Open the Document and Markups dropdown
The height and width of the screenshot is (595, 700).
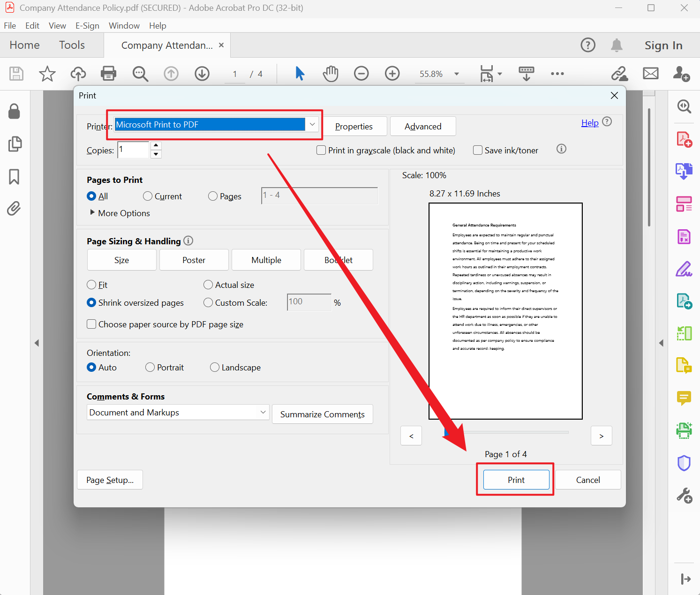pyautogui.click(x=178, y=413)
